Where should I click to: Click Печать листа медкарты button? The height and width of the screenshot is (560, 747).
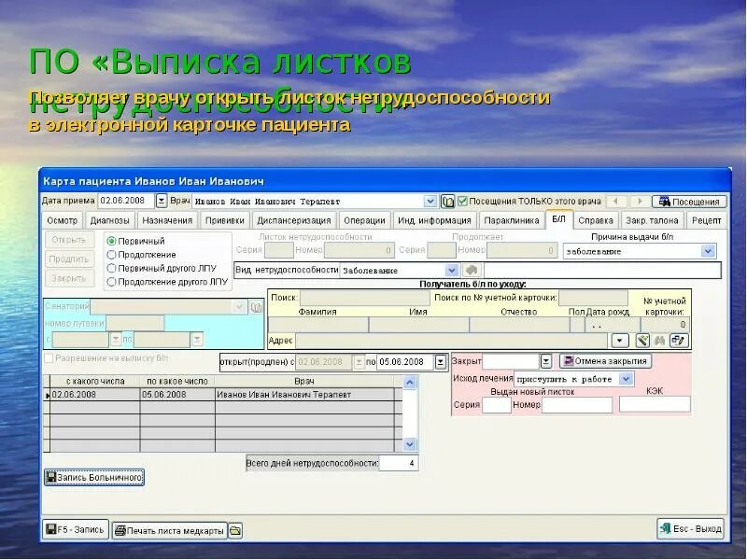tap(170, 530)
